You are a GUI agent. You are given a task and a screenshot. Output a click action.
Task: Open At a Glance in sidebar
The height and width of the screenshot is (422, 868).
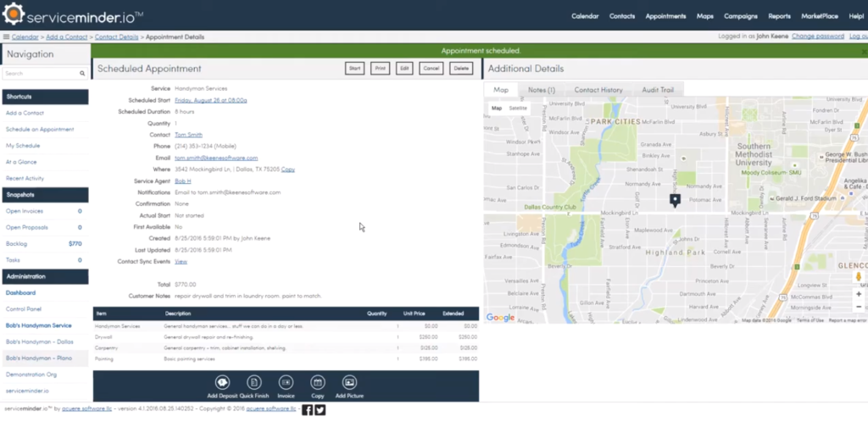click(21, 162)
